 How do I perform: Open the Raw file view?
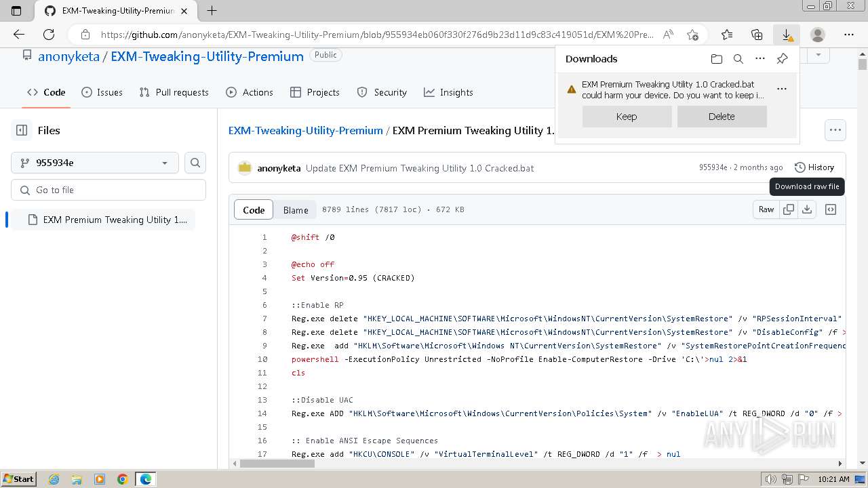[766, 209]
